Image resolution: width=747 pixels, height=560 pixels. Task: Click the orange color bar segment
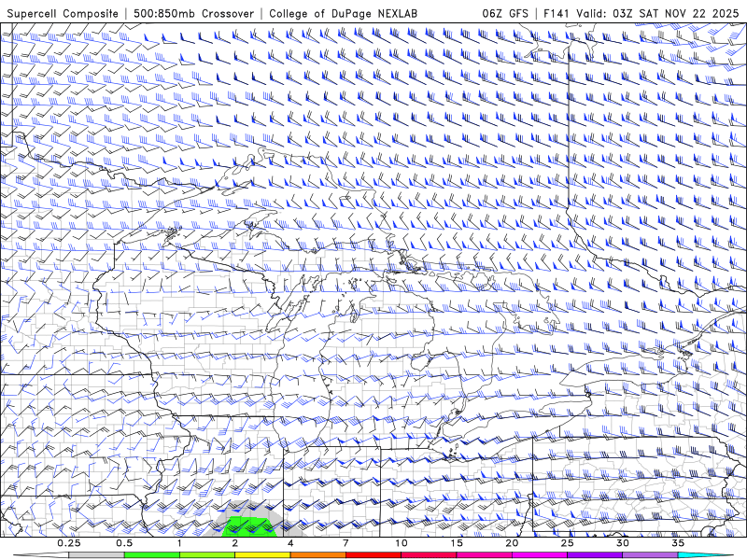317,555
